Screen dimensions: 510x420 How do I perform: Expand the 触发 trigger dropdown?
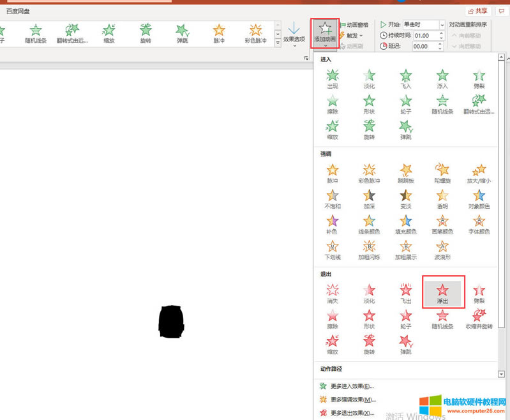tap(354, 35)
